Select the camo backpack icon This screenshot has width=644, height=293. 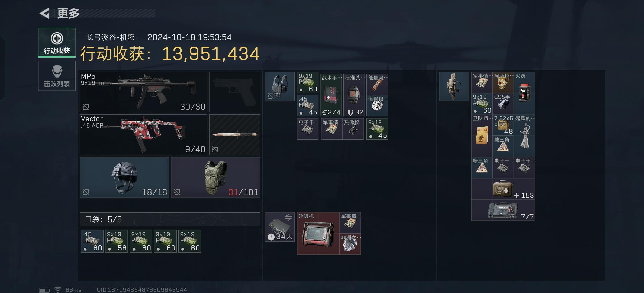click(454, 87)
